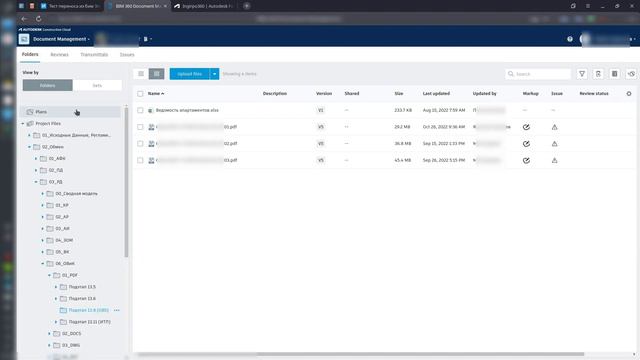Click the Project Files icon in tree
The width and height of the screenshot is (640, 360).
30,123
